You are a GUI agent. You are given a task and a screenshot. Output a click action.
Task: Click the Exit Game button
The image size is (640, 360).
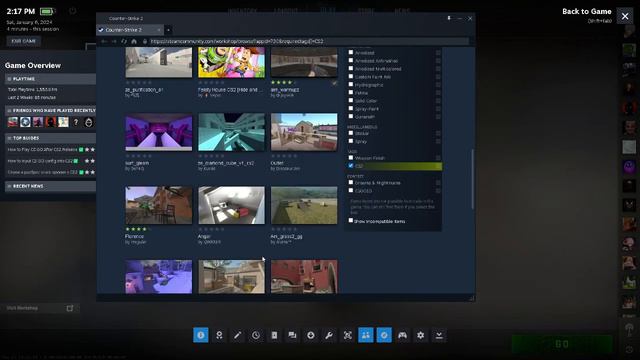23,41
